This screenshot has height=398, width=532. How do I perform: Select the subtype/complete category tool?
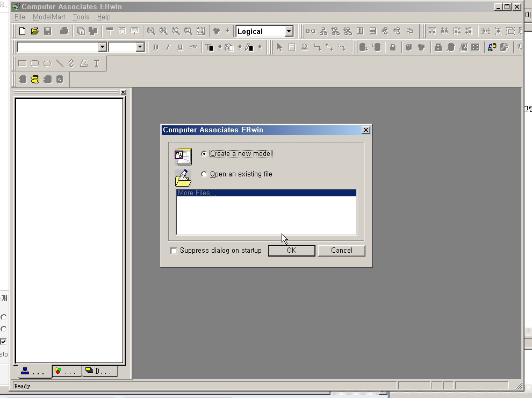(304, 47)
